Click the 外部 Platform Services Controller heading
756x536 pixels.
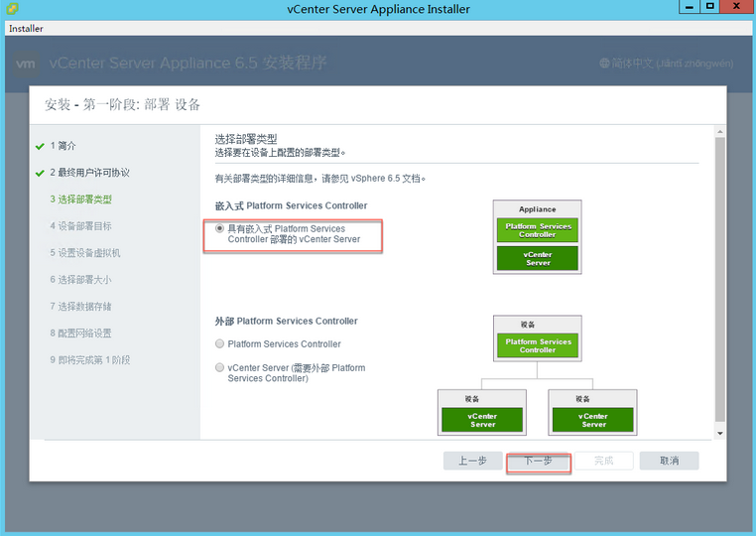286,322
